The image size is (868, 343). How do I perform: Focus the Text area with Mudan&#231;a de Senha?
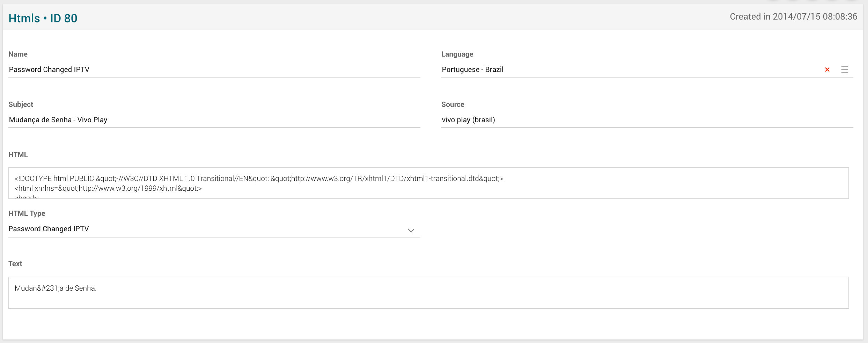click(x=428, y=293)
